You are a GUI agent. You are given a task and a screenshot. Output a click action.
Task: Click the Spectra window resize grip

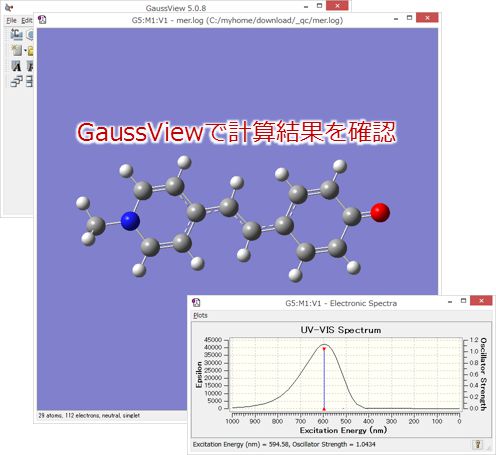point(488,447)
